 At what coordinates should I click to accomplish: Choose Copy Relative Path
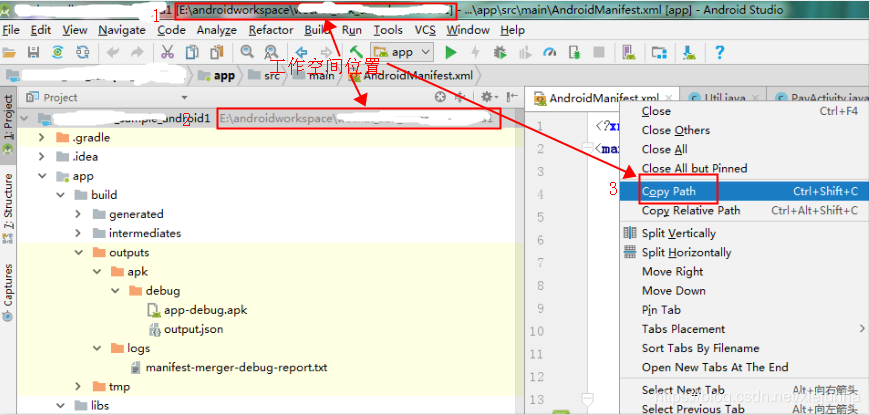pyautogui.click(x=743, y=210)
